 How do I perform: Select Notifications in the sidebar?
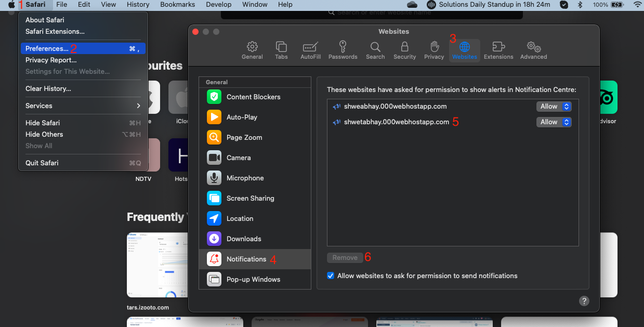tap(255, 259)
